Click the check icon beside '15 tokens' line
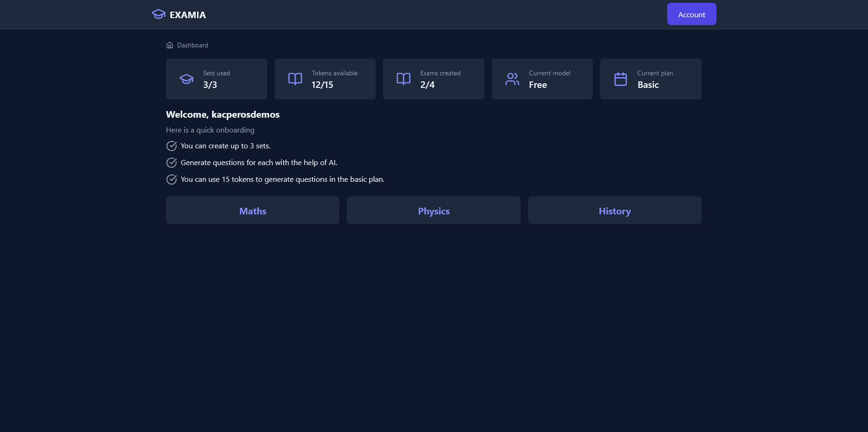Screen dimensions: 868x432 coord(172,179)
